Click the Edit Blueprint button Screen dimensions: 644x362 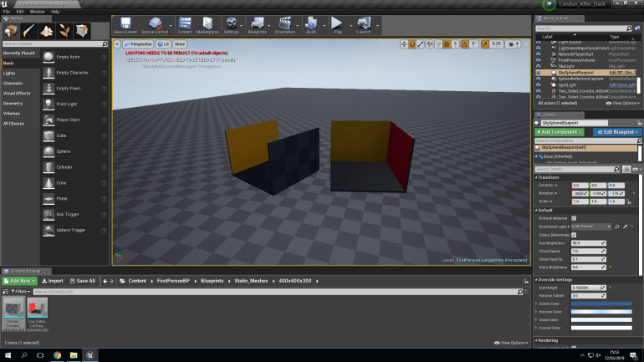click(617, 132)
